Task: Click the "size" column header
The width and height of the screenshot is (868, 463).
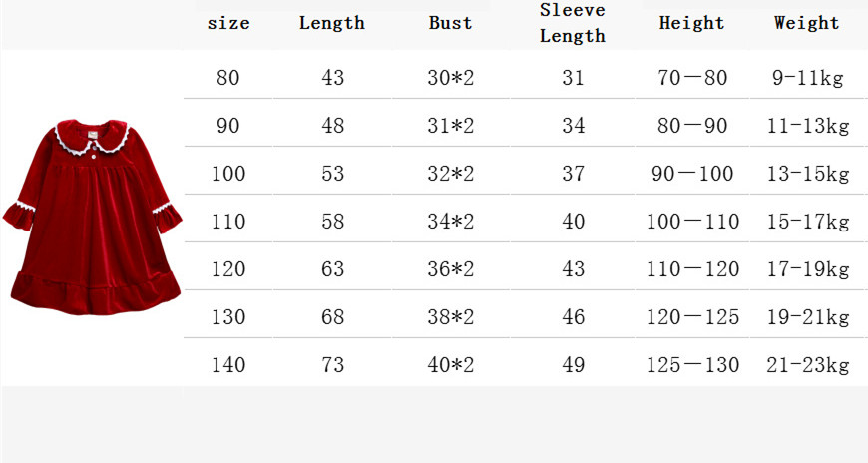Action: (x=228, y=23)
